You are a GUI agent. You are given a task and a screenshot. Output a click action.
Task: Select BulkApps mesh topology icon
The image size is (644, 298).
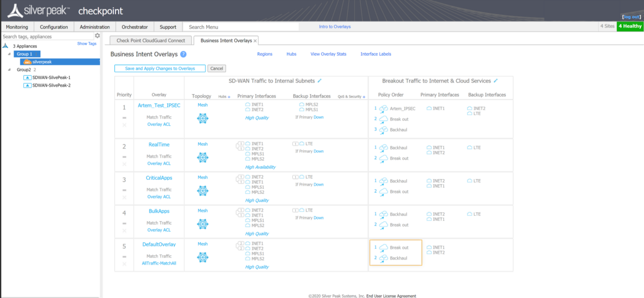pos(203,224)
